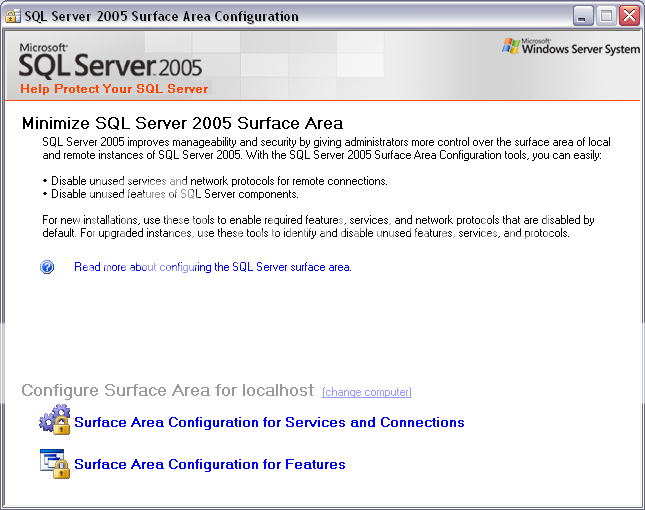Click the change computer link
645x510 pixels.
(367, 392)
